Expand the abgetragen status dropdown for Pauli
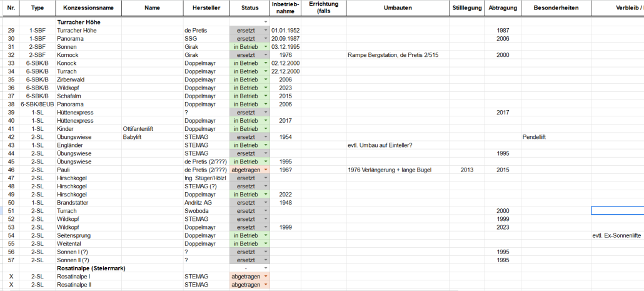The image size is (644, 291). pyautogui.click(x=265, y=170)
